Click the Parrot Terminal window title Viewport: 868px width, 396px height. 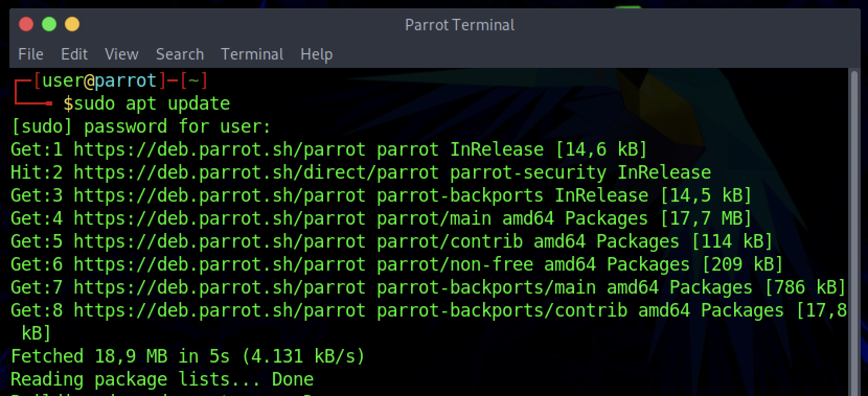click(460, 25)
